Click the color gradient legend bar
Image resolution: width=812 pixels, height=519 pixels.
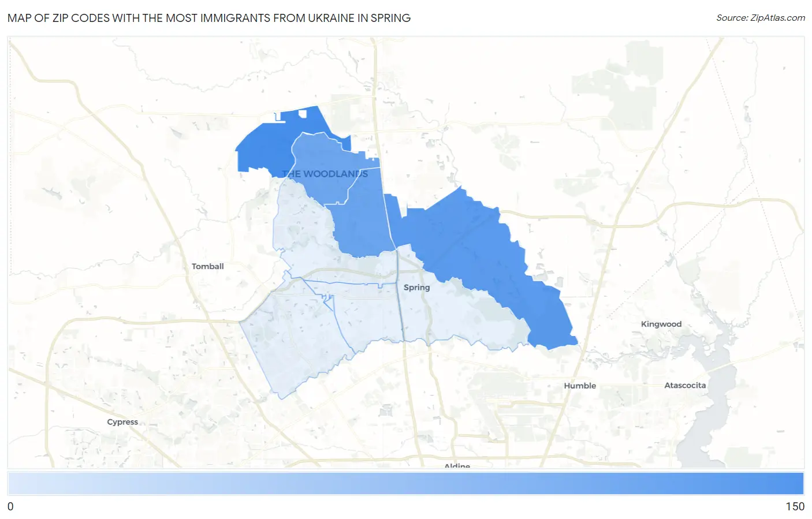[x=405, y=483]
